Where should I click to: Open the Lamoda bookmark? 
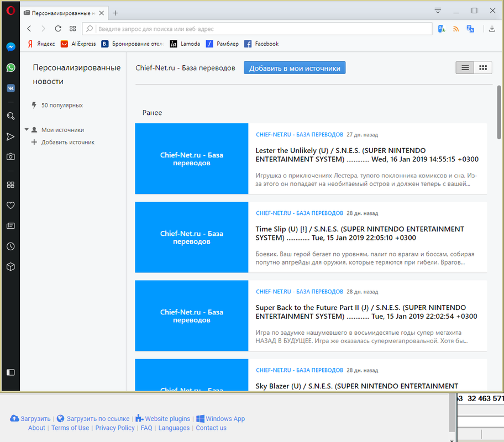185,44
